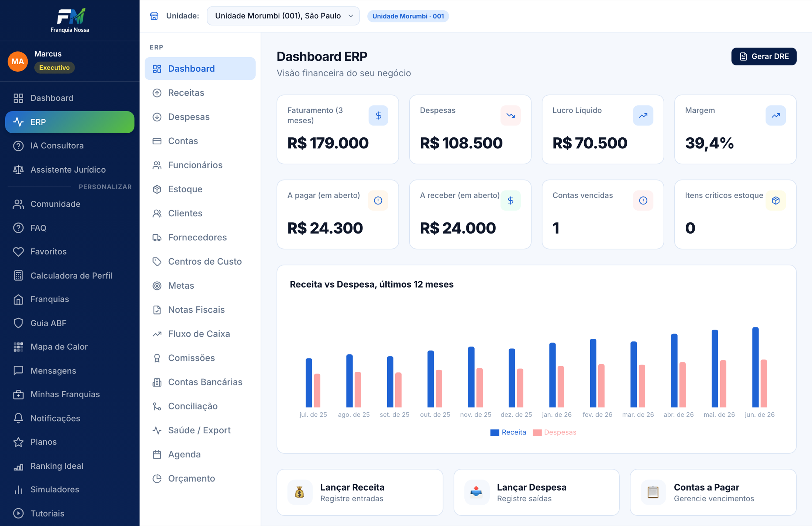Viewport: 812px width, 526px height.
Task: Open Fluxo de Caixa in ERP menu
Action: (x=200, y=334)
